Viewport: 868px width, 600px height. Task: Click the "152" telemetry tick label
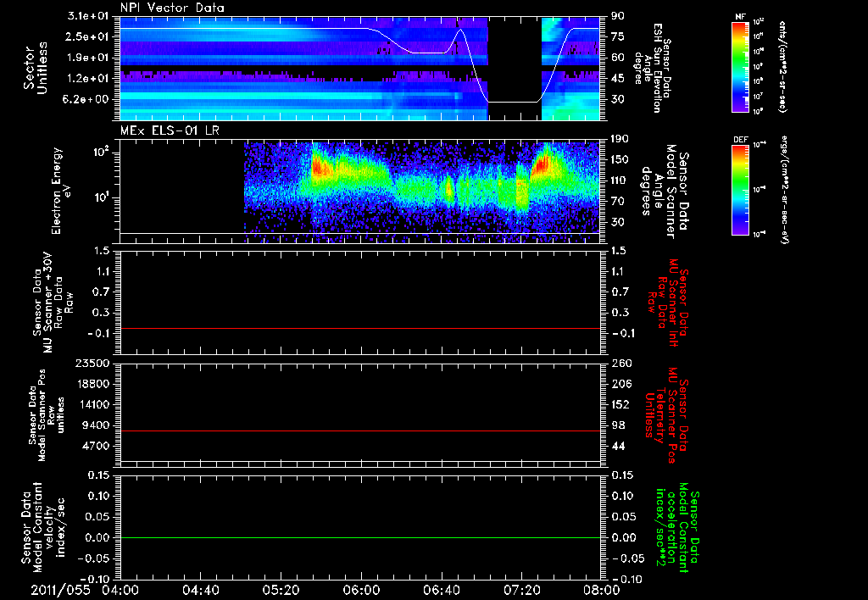(x=620, y=404)
